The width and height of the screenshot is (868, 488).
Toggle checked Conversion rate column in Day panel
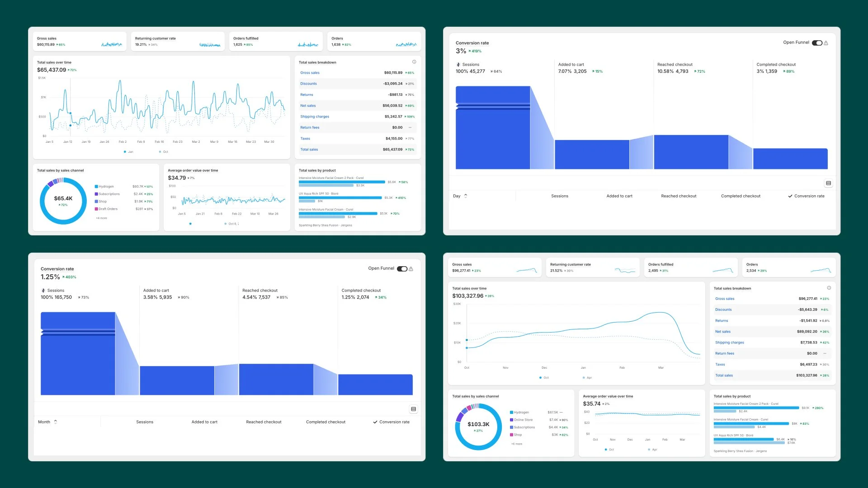point(806,196)
